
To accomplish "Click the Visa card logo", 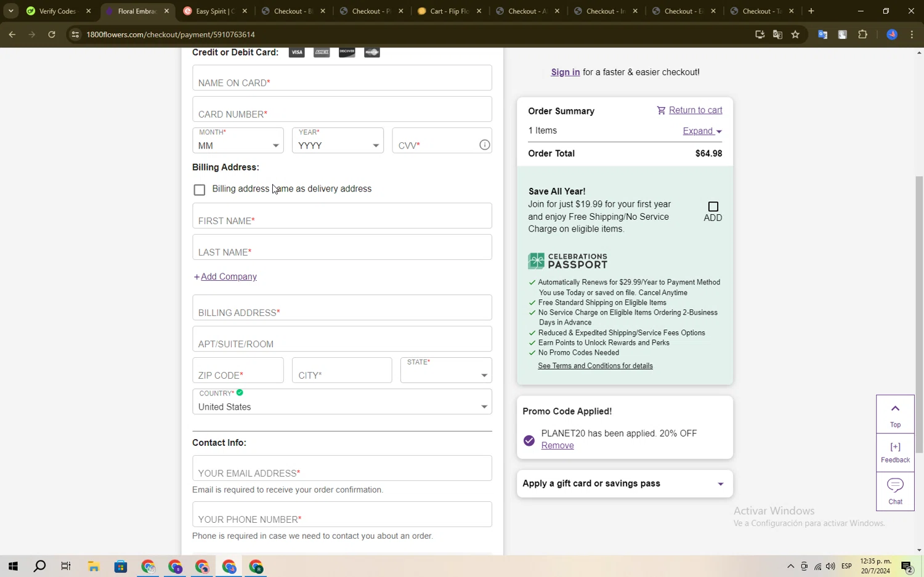I will pos(297,52).
